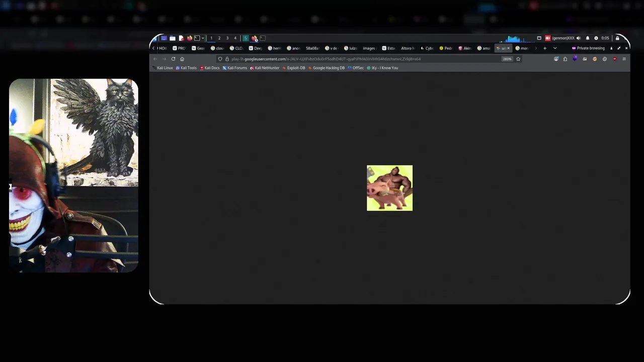Click the Private browsing indicator
The height and width of the screenshot is (362, 644).
click(588, 48)
